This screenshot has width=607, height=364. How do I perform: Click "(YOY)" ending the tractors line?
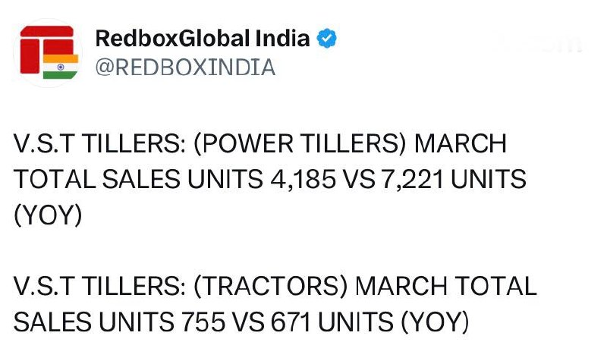click(435, 322)
